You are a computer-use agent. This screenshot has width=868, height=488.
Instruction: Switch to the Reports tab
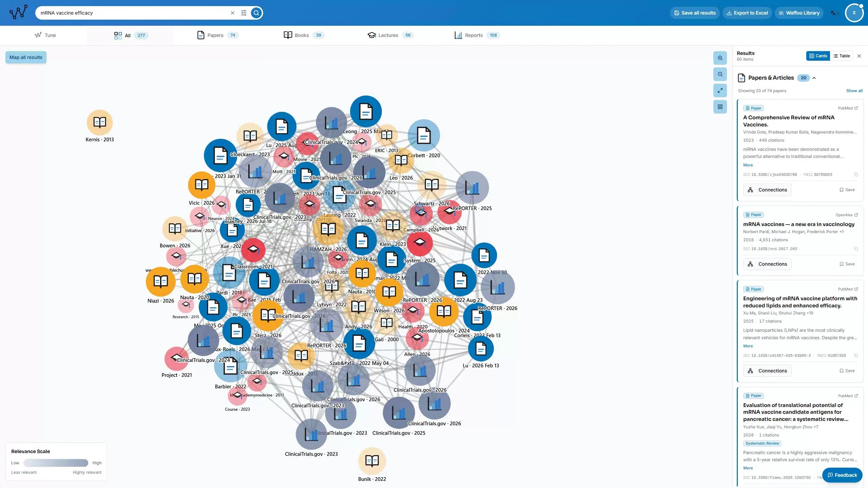[x=477, y=35]
